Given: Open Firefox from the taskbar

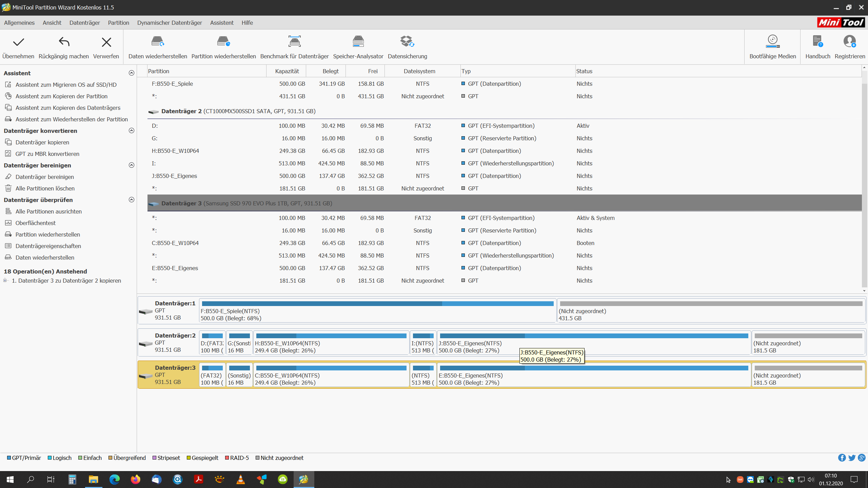Looking at the screenshot, I should point(135,480).
